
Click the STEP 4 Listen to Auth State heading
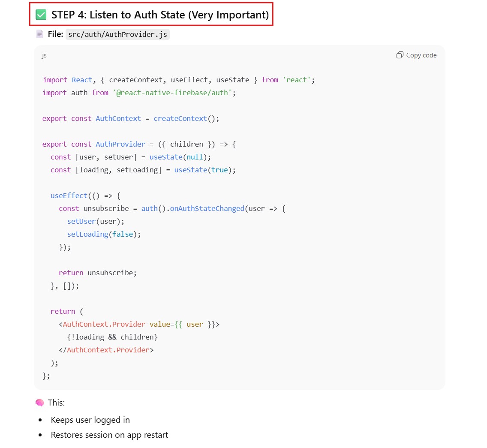pyautogui.click(x=159, y=15)
